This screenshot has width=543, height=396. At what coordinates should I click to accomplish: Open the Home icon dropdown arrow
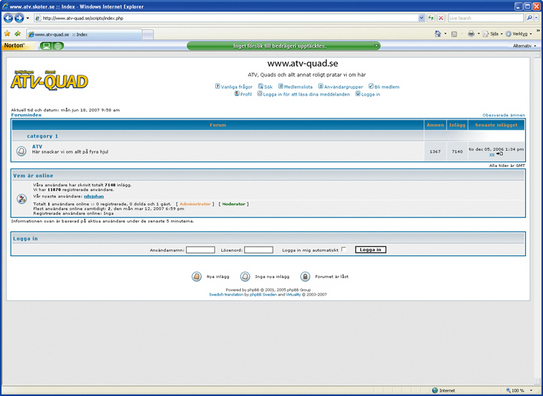445,34
